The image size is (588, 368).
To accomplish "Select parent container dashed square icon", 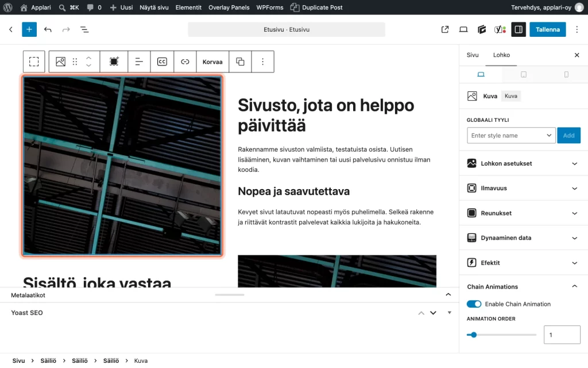I will [x=34, y=62].
